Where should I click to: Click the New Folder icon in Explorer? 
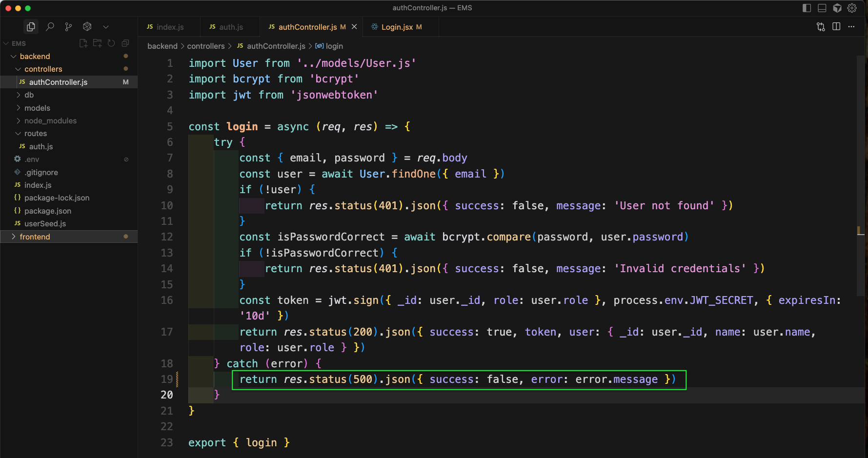(x=98, y=43)
